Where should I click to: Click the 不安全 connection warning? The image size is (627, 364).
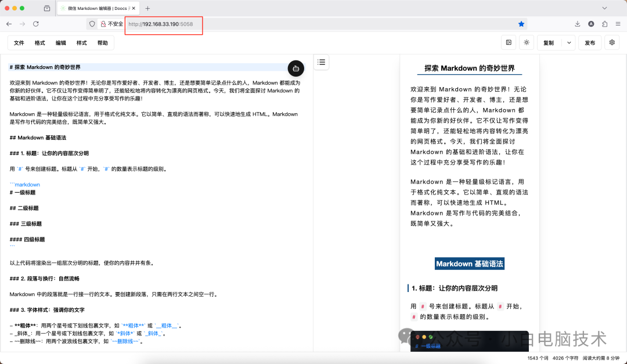coord(111,24)
